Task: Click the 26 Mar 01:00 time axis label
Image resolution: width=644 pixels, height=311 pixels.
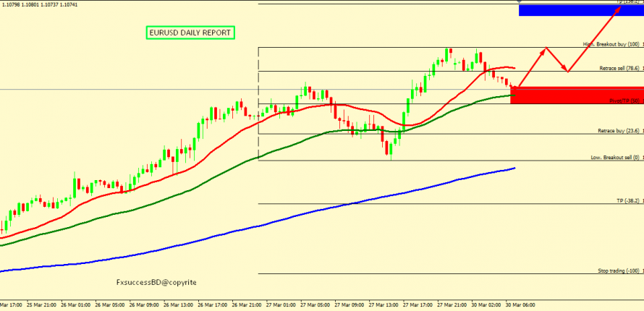Action: pyautogui.click(x=75, y=305)
